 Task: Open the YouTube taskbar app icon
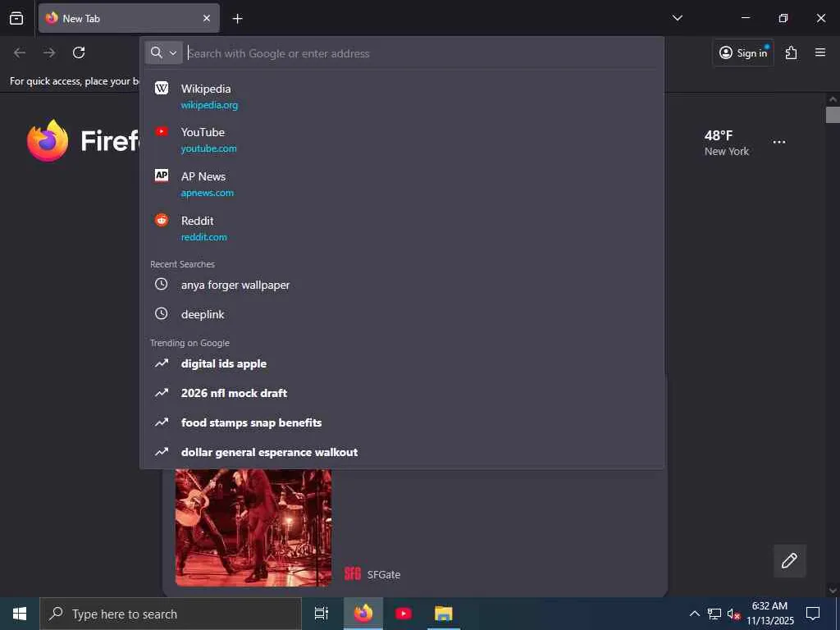pos(404,614)
